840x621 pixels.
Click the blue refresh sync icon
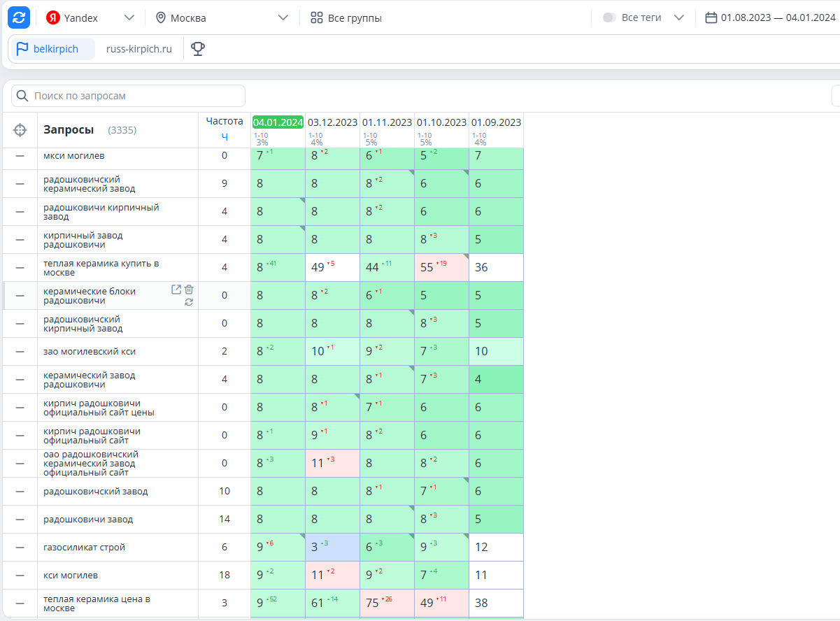point(19,17)
